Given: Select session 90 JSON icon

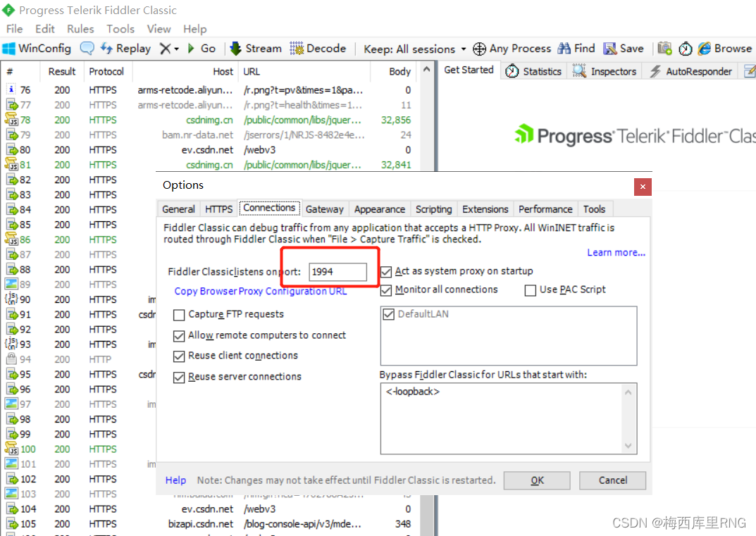Looking at the screenshot, I should coord(11,299).
